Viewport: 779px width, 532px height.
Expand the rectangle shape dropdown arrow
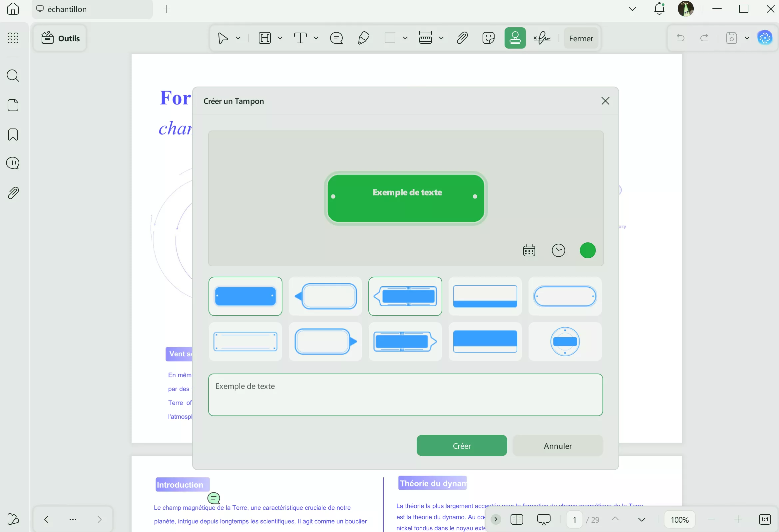click(405, 38)
